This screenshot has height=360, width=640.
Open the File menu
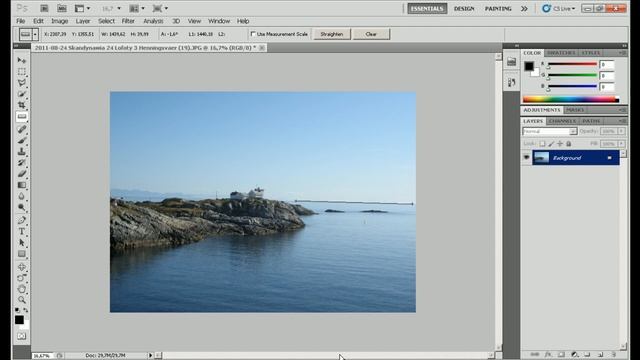pos(20,21)
